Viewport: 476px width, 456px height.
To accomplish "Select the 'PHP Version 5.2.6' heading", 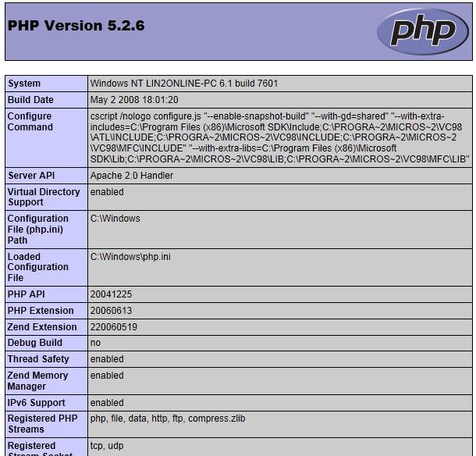I will coord(76,26).
